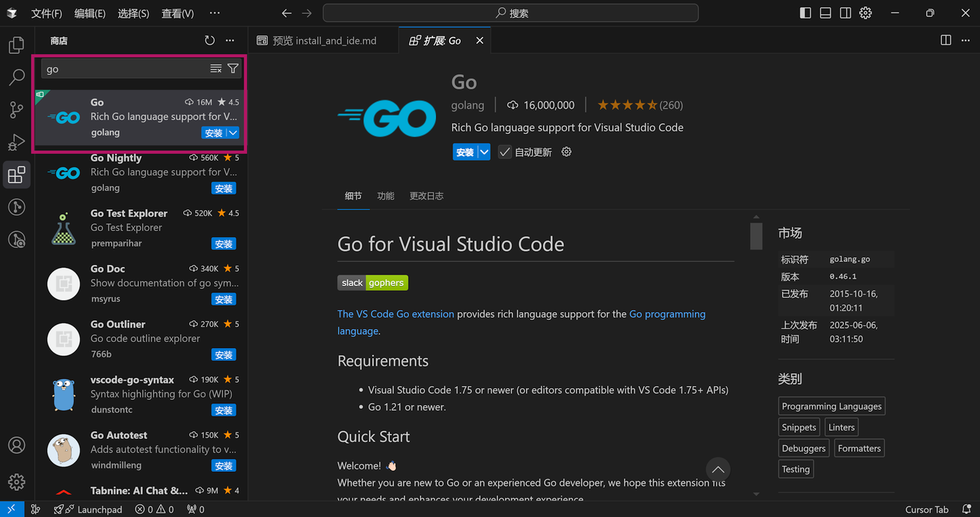
Task: Click inside the extensions search field
Action: tap(122, 68)
